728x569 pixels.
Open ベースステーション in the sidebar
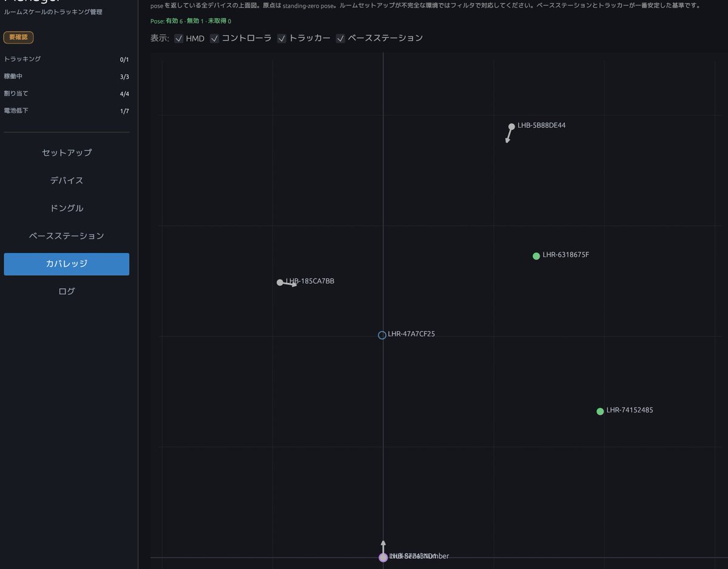(x=67, y=236)
